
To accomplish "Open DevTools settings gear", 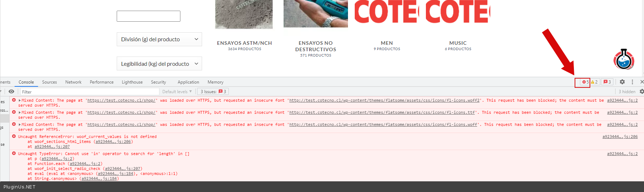I will 622,82.
